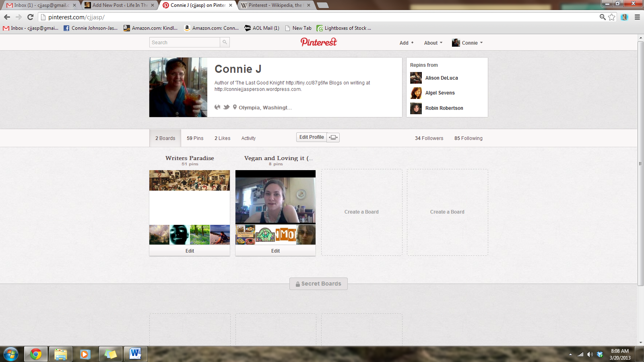644x362 pixels.
Task: Show hidden system tray icons
Action: (x=570, y=354)
